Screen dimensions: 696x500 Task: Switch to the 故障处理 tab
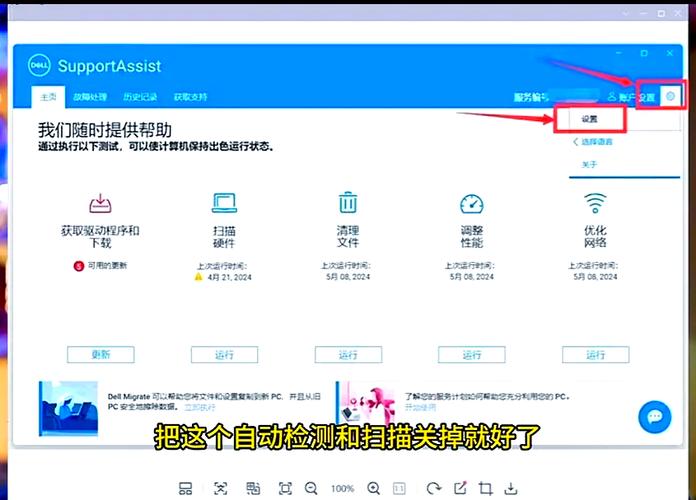point(90,97)
